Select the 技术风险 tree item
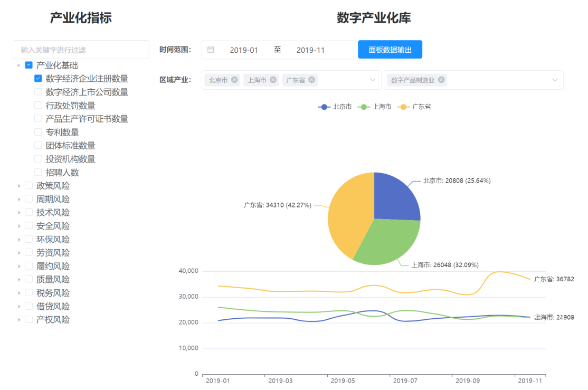Viewport: 588px width, 390px height. [53, 213]
